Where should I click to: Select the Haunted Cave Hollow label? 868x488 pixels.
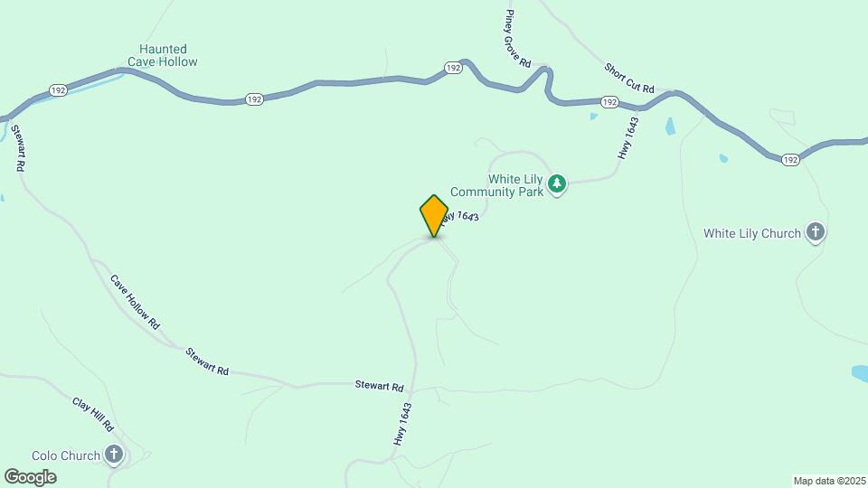point(162,55)
